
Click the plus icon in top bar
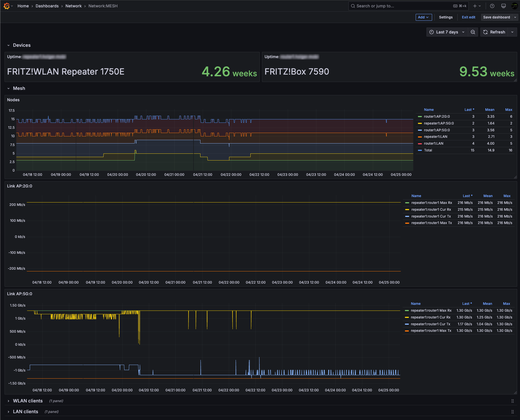tap(475, 6)
